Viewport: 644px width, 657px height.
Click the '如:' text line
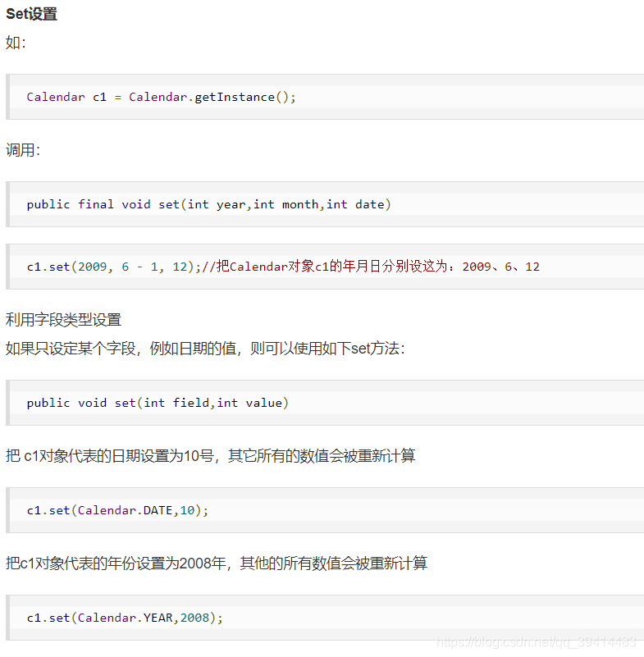click(x=16, y=43)
